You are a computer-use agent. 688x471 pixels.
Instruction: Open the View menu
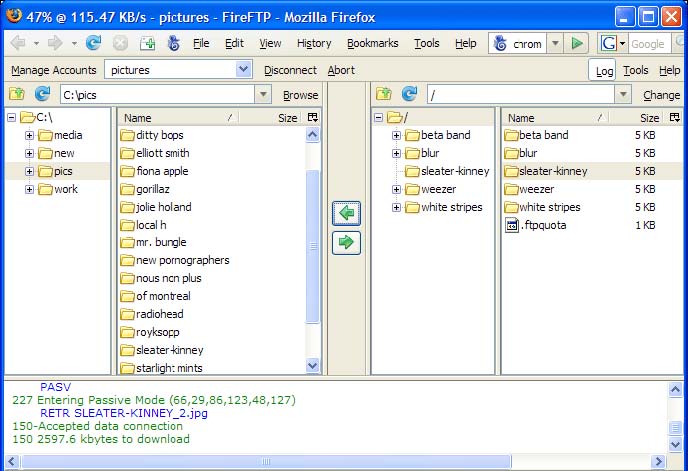pos(270,43)
